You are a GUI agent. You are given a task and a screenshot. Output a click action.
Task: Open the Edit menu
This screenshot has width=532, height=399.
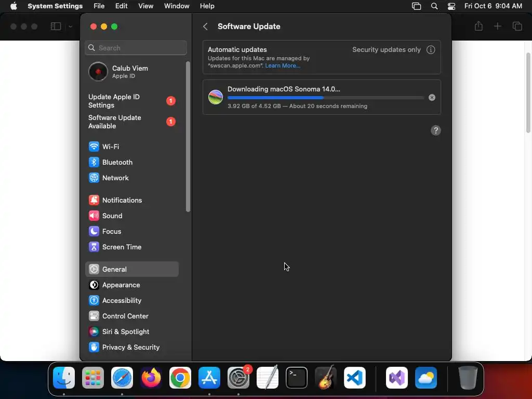coord(121,6)
